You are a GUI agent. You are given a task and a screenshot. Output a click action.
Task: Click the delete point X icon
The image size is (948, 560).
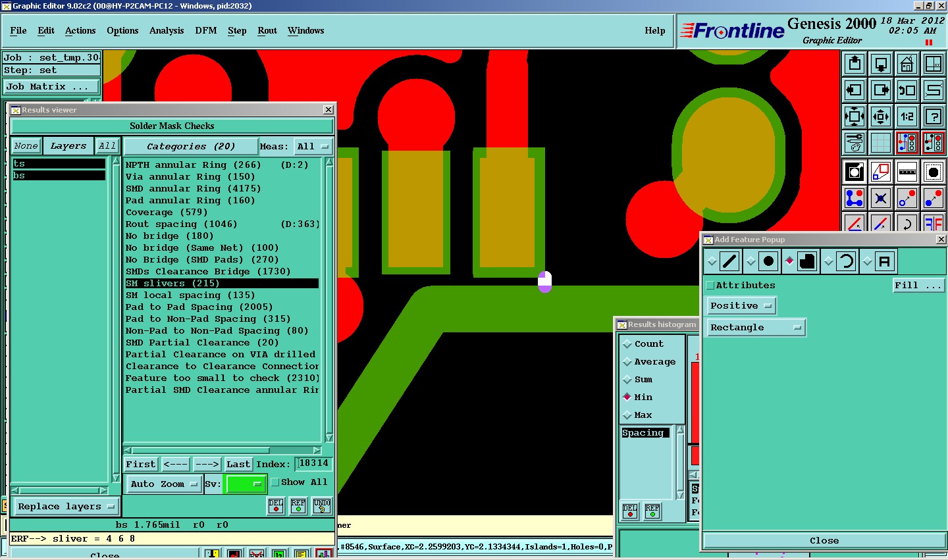[881, 198]
